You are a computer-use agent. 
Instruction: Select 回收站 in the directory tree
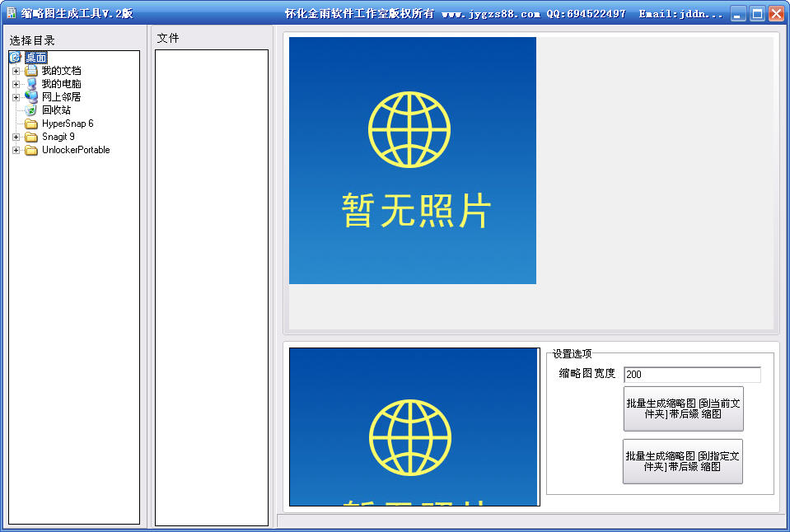point(56,110)
